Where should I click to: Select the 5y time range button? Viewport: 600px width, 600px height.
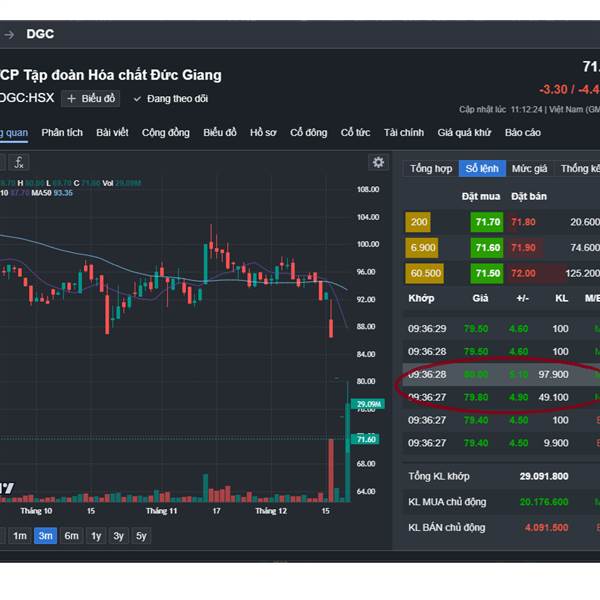coord(142,536)
